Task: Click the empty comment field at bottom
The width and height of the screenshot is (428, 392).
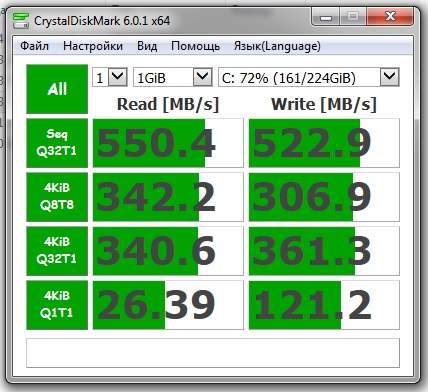Action: (213, 353)
